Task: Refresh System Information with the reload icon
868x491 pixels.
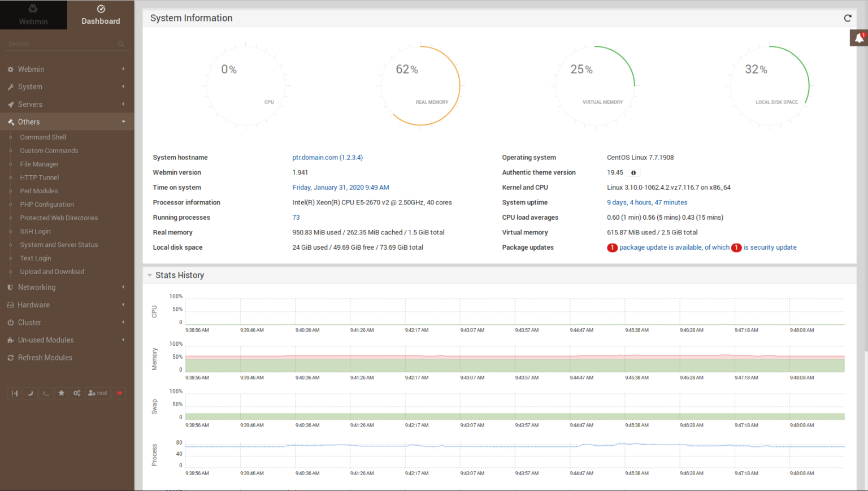Action: pos(848,18)
